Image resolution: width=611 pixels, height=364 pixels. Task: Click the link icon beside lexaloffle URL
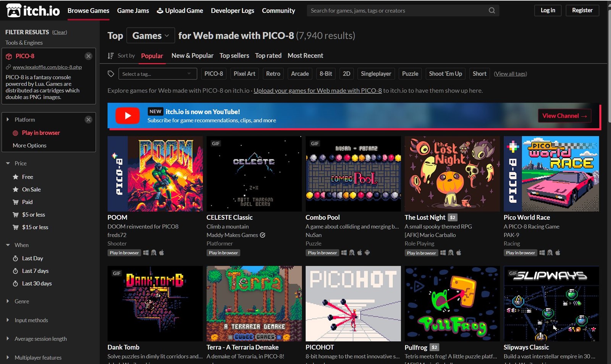(8, 67)
